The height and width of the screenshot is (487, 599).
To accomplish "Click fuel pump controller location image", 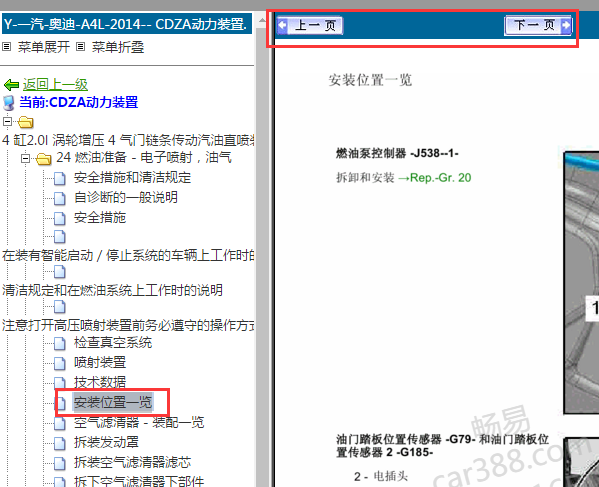I will click(x=581, y=282).
